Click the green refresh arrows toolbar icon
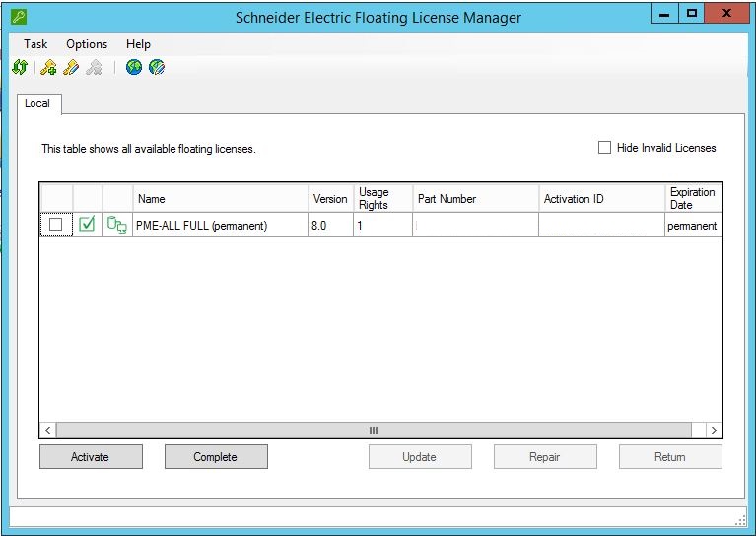The image size is (756, 536). coord(19,68)
